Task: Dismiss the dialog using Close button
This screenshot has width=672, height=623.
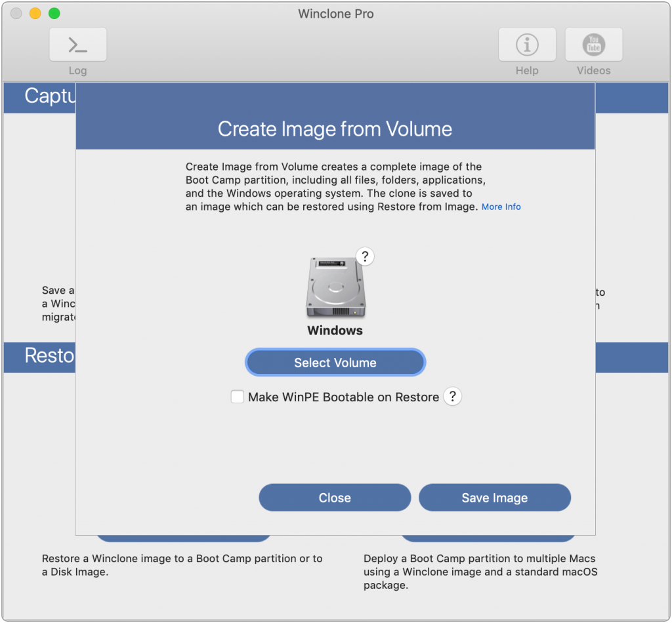Action: tap(335, 497)
